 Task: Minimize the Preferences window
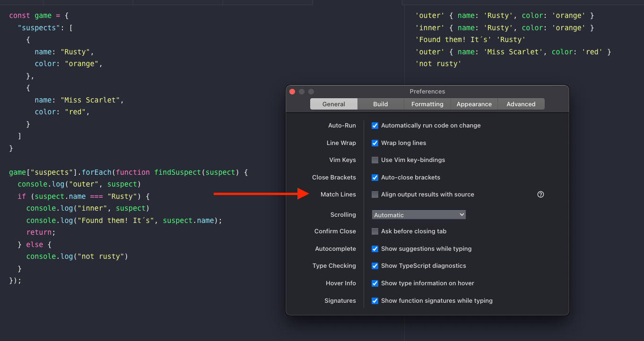[x=301, y=92]
